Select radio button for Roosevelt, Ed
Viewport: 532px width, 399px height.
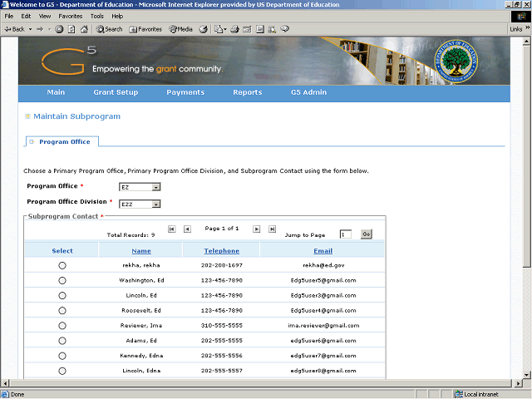(x=62, y=310)
